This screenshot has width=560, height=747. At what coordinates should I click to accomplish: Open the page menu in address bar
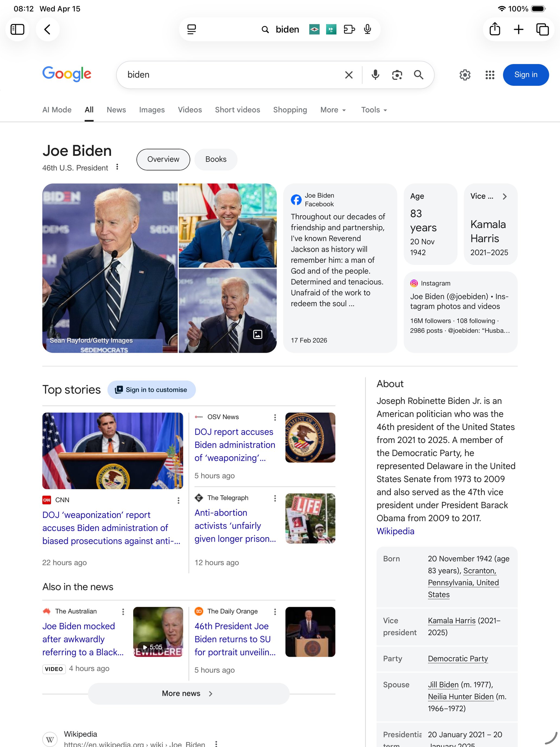point(191,29)
